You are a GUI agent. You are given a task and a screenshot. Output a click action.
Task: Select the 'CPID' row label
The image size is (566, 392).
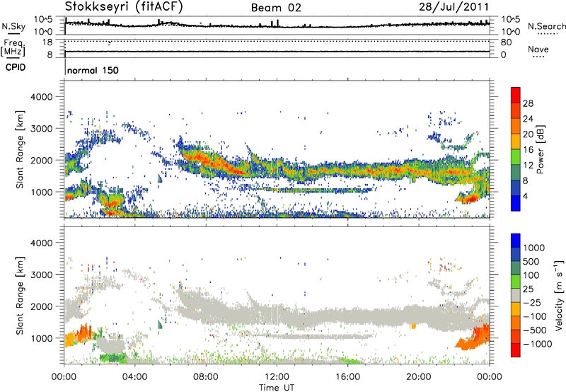[16, 67]
